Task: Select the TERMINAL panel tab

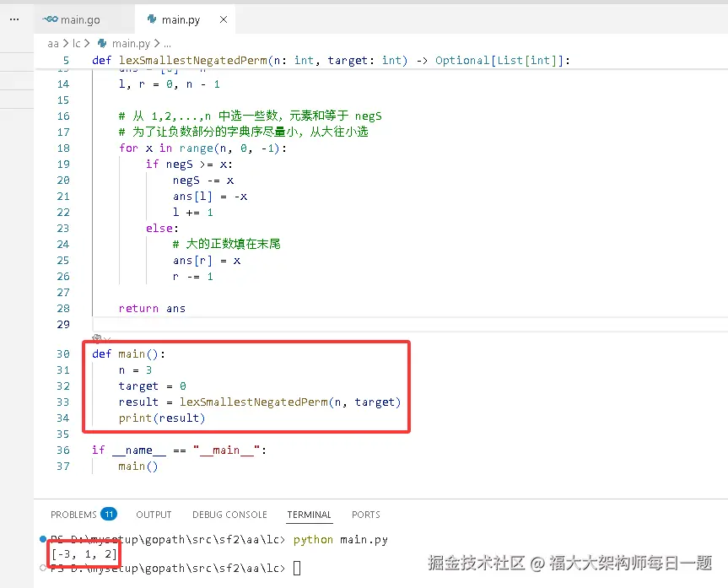Action: point(309,515)
